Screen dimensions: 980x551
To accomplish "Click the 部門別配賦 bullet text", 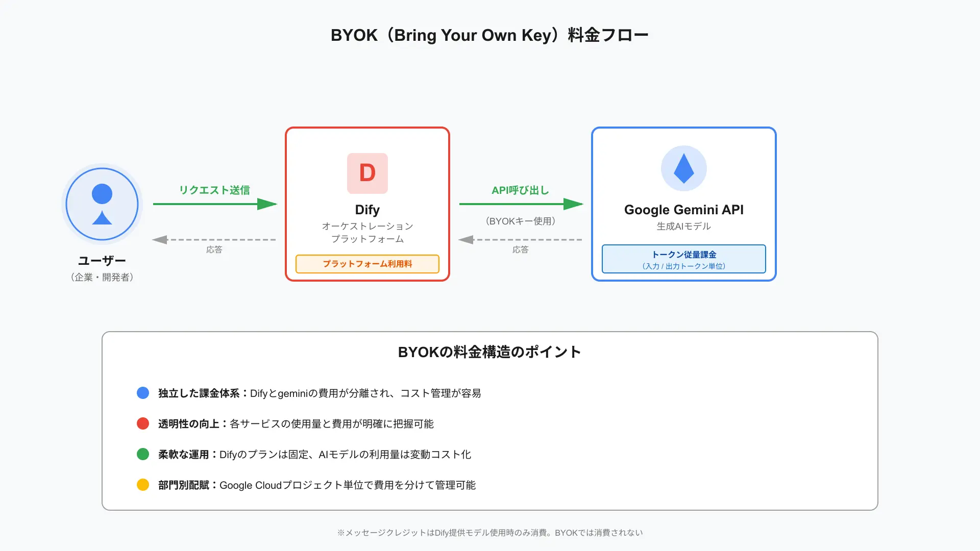I will [317, 485].
